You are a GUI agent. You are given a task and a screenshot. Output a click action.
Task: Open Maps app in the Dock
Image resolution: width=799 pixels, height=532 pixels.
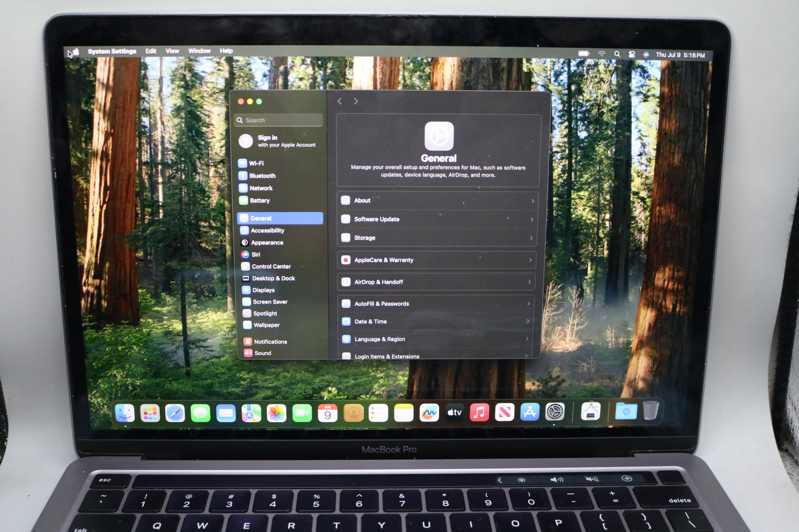251,413
